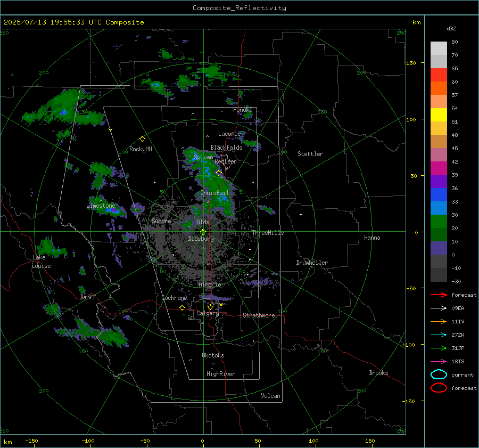
Task: Click the Didsbury label
Action: coord(201,239)
